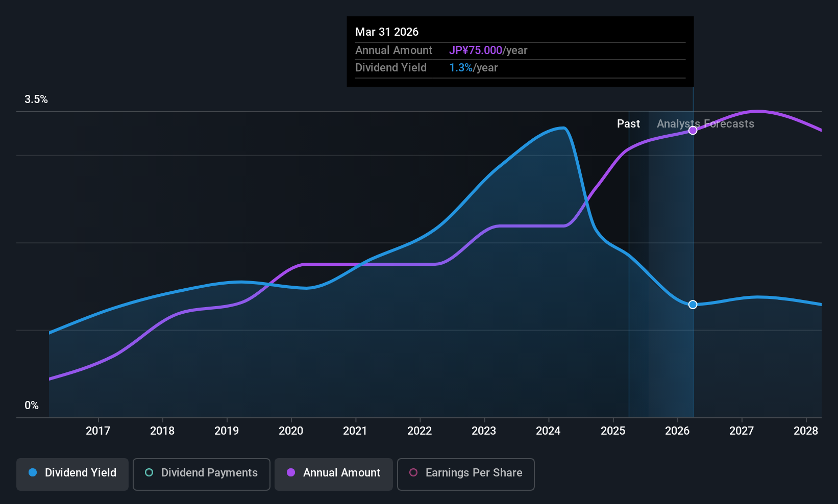Click the blue Dividend Yield legend dot

pyautogui.click(x=33, y=472)
